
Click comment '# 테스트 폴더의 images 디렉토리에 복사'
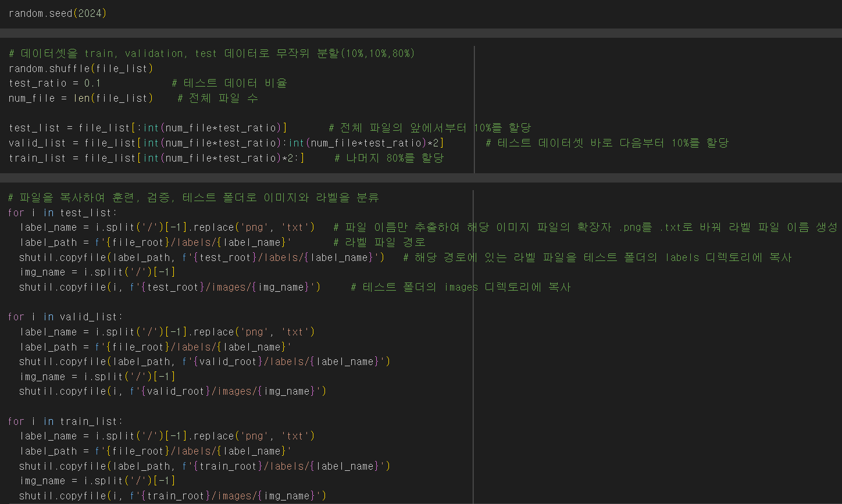coord(461,287)
